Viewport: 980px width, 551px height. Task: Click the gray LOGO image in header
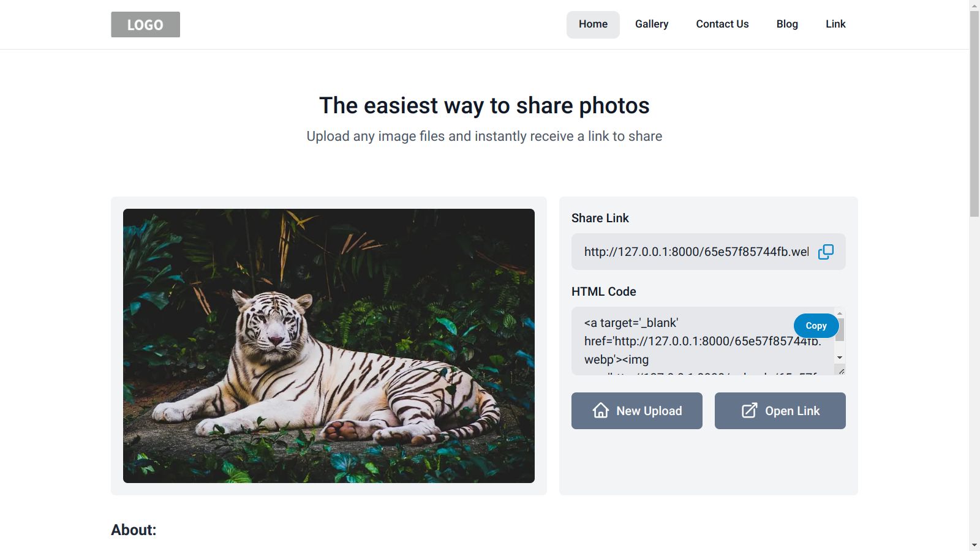click(x=145, y=24)
